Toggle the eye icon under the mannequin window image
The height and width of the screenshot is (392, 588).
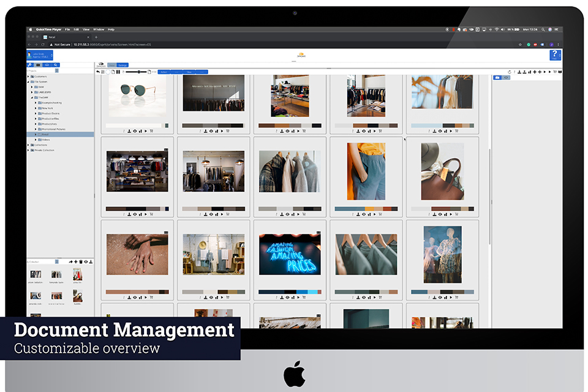440,298
